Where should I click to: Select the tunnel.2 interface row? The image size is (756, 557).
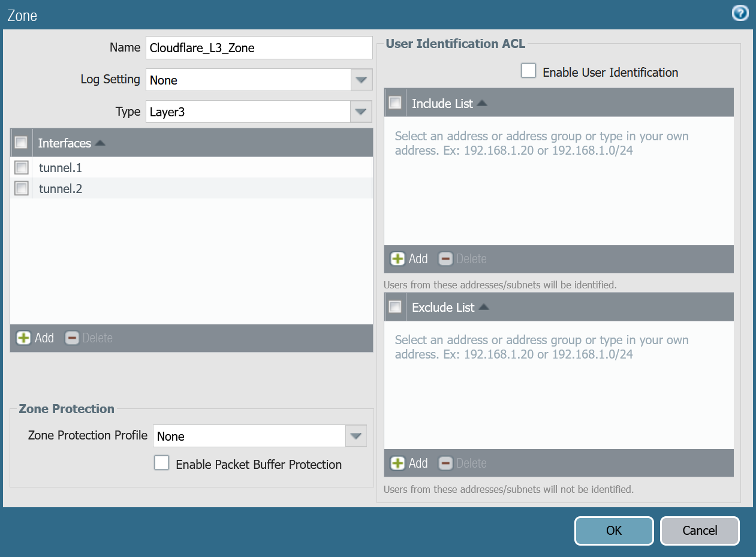[60, 188]
